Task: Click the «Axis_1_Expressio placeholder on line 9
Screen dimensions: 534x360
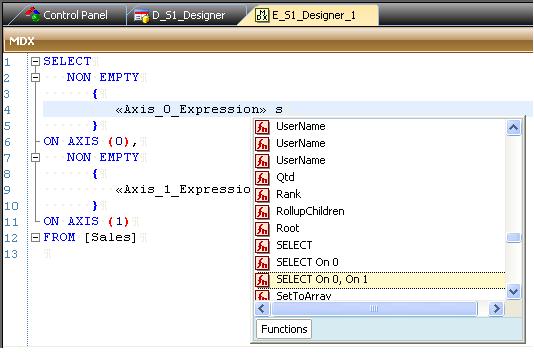Action: tap(183, 190)
